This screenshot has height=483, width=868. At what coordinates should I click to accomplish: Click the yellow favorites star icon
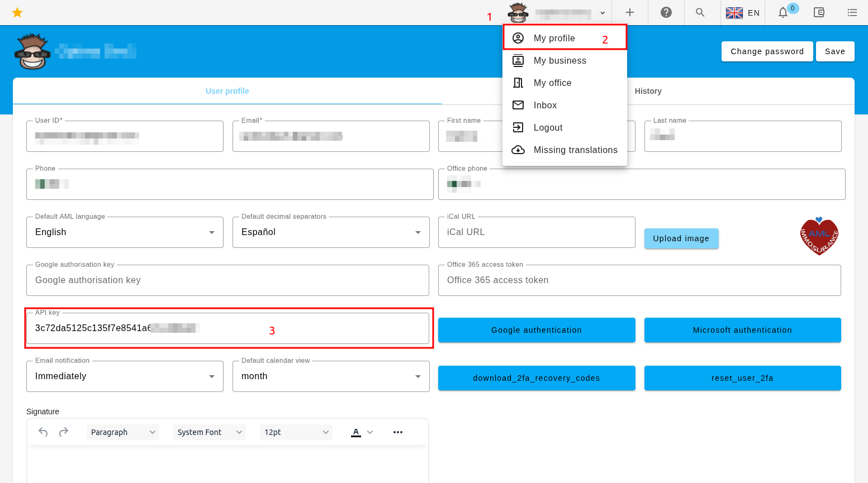coord(17,12)
